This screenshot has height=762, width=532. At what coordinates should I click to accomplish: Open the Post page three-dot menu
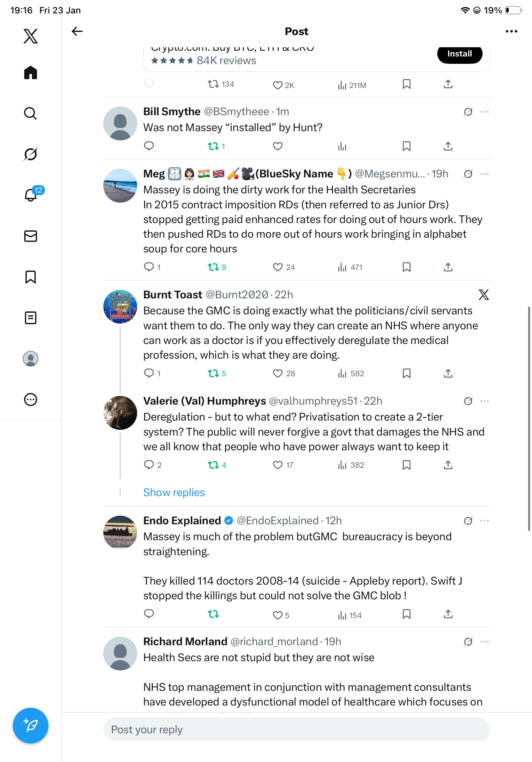click(511, 31)
